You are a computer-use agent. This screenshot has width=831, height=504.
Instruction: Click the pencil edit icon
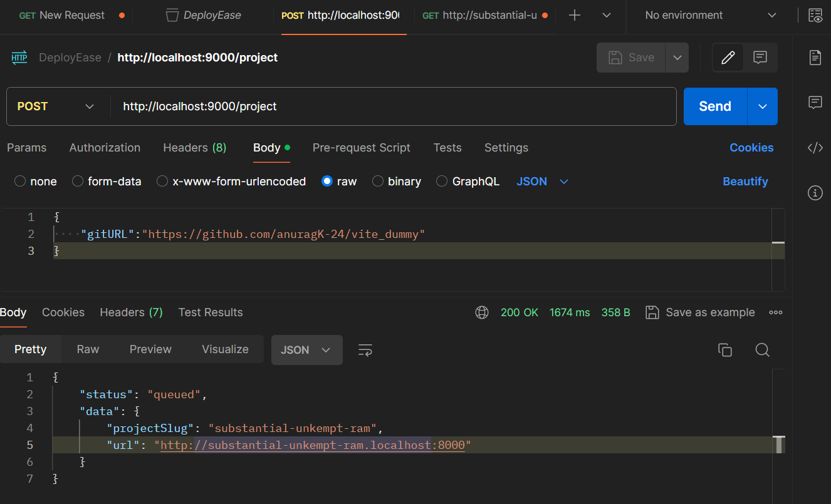pos(728,58)
